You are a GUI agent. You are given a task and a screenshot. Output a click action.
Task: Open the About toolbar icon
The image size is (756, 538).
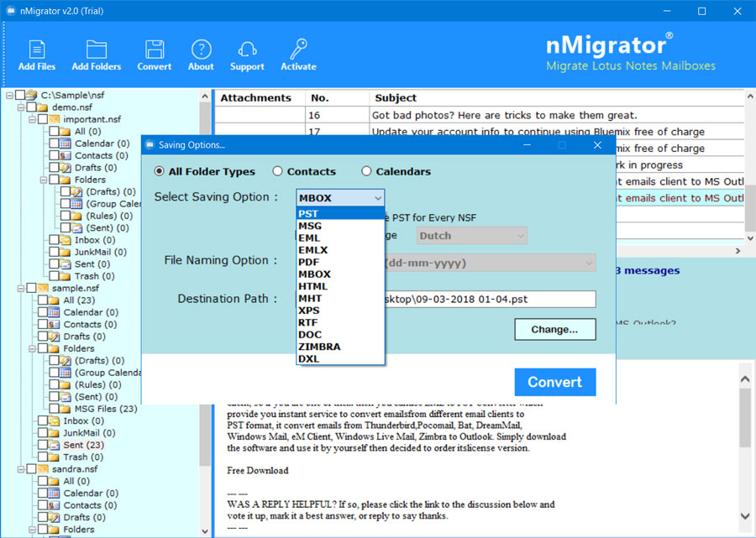click(201, 50)
